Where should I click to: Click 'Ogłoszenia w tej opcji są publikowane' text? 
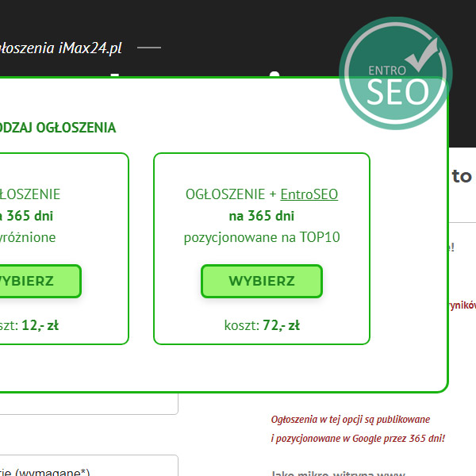[x=351, y=420]
